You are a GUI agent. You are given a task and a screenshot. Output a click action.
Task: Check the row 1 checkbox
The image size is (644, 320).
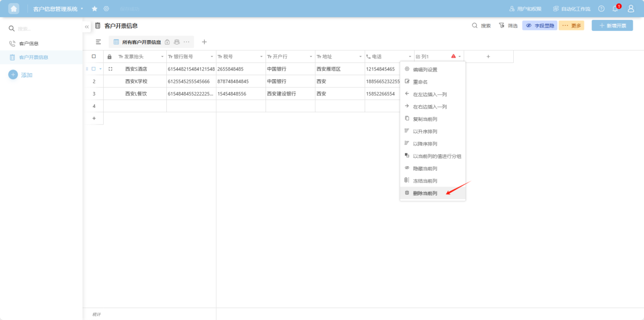tap(94, 69)
